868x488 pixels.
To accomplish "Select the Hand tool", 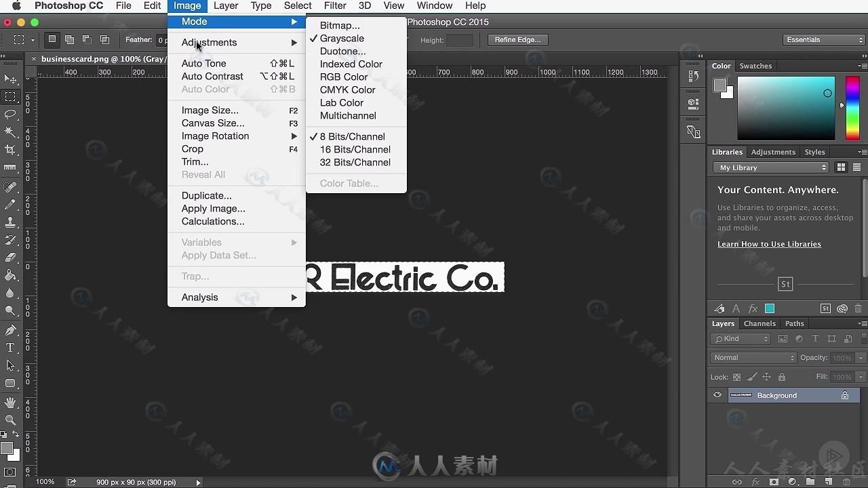I will pos(10,403).
